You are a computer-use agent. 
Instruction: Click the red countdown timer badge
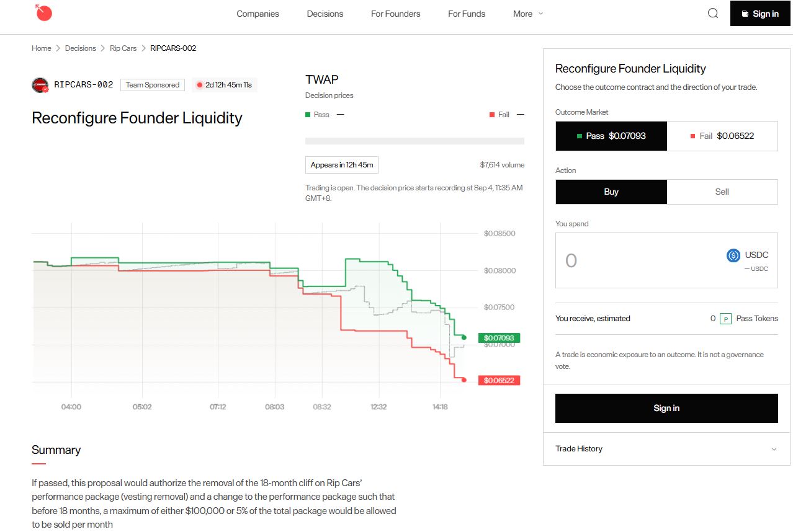[x=224, y=85]
